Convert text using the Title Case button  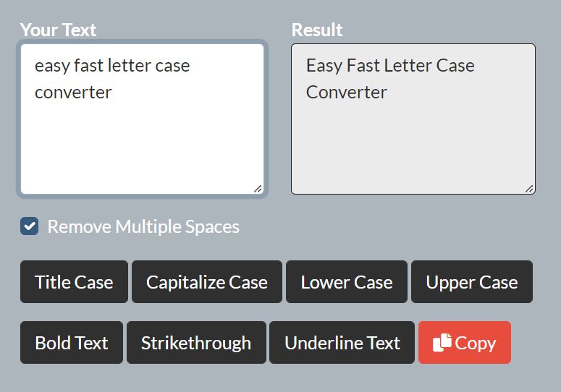(74, 281)
